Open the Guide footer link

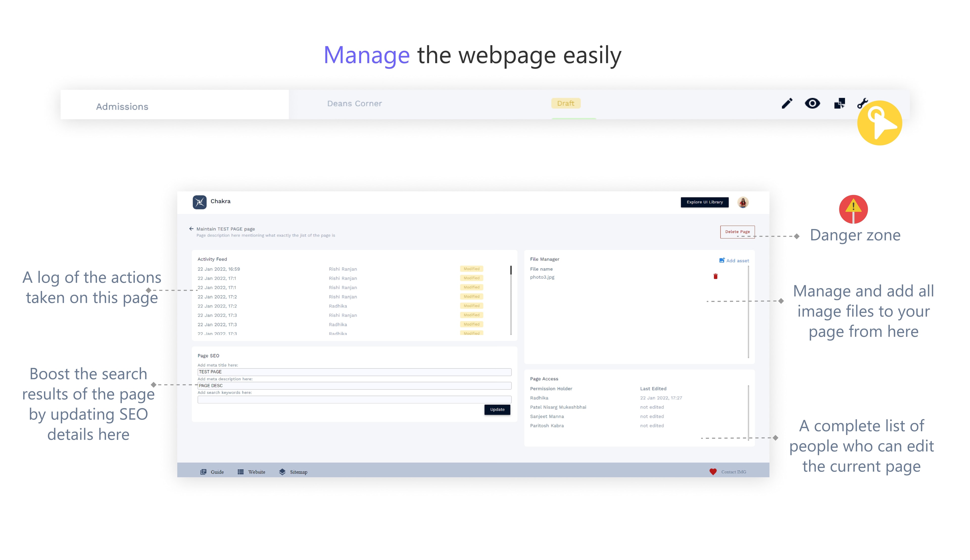pos(212,472)
